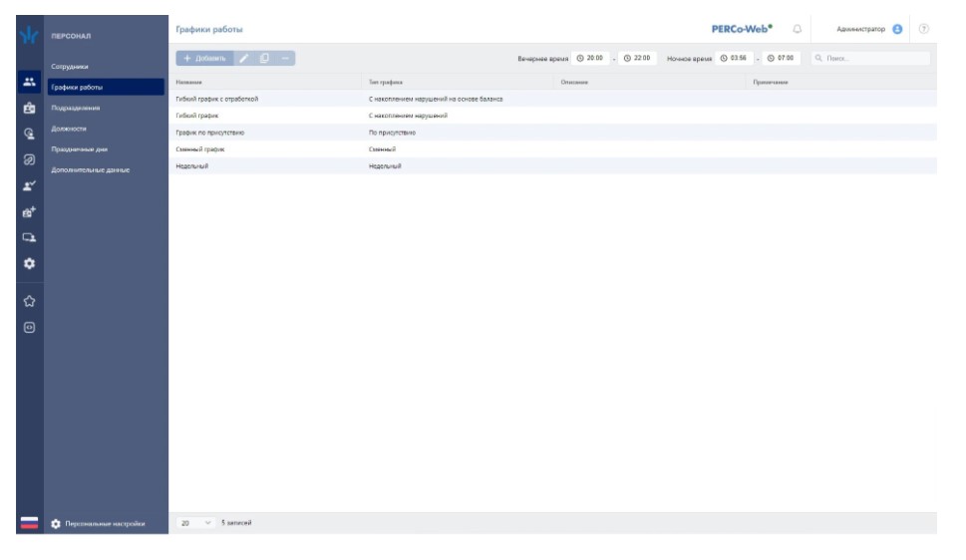Open Персональные настройки link
966x560 pixels.
click(105, 522)
